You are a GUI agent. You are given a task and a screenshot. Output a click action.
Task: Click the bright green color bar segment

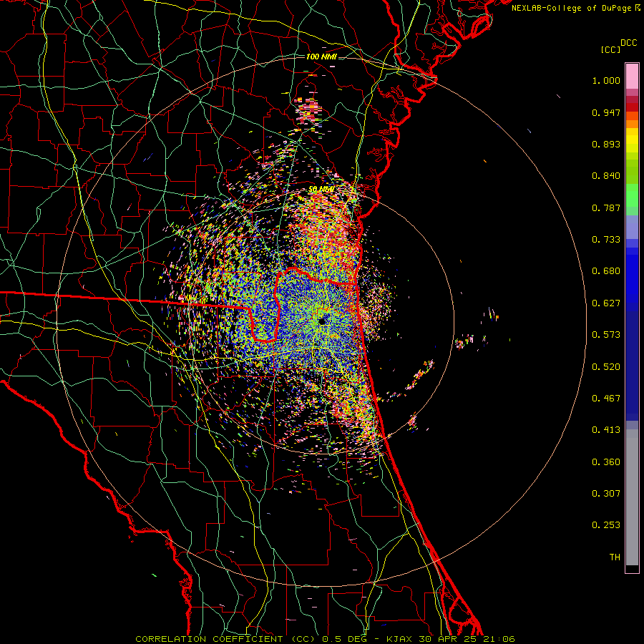(x=632, y=195)
